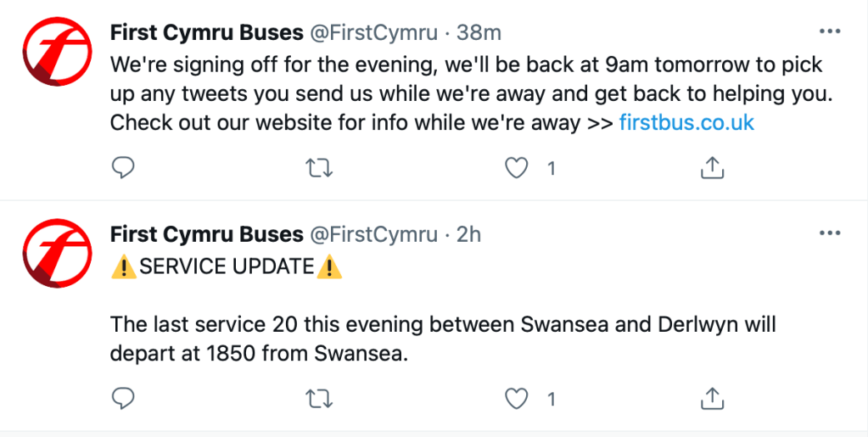Viewport: 868px width, 437px height.
Task: Open the tweet about last service 20 departure
Action: 441,338
